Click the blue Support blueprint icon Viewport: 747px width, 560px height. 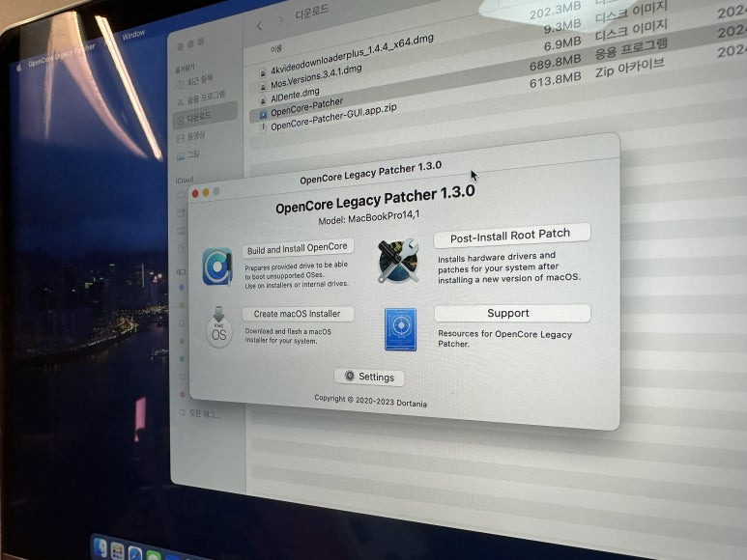[x=400, y=329]
